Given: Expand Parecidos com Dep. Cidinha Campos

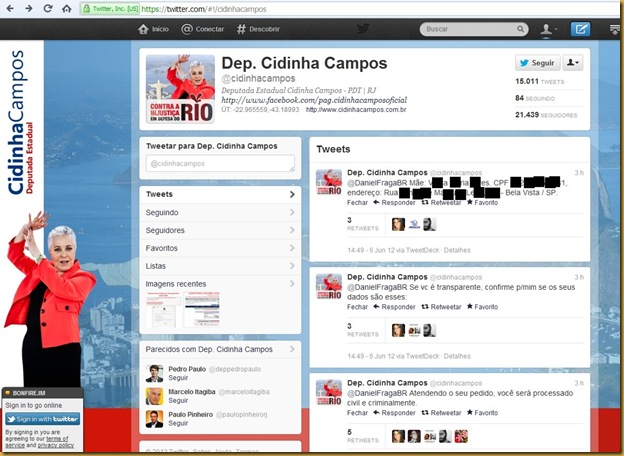Looking at the screenshot, I should pyautogui.click(x=220, y=349).
